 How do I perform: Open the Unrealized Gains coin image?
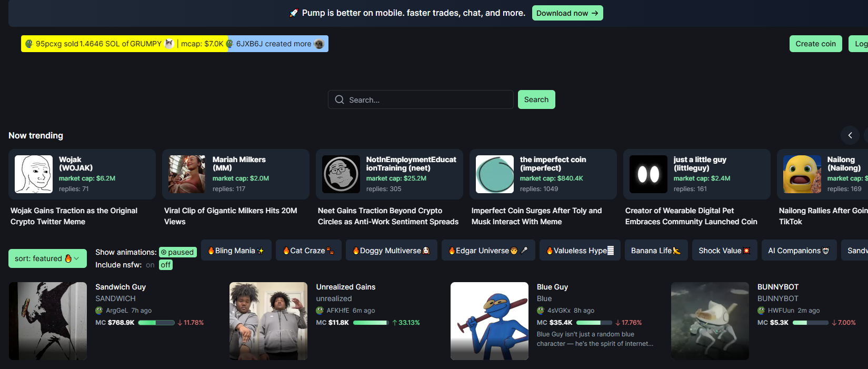pos(268,321)
